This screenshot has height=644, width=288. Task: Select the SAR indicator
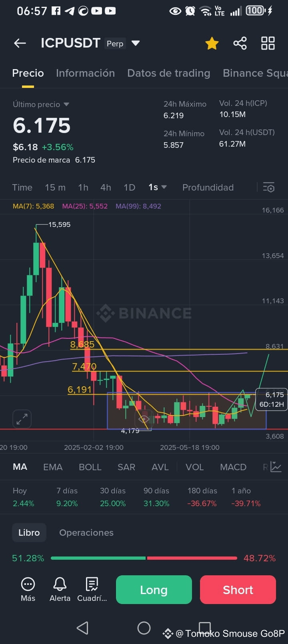coord(126,467)
